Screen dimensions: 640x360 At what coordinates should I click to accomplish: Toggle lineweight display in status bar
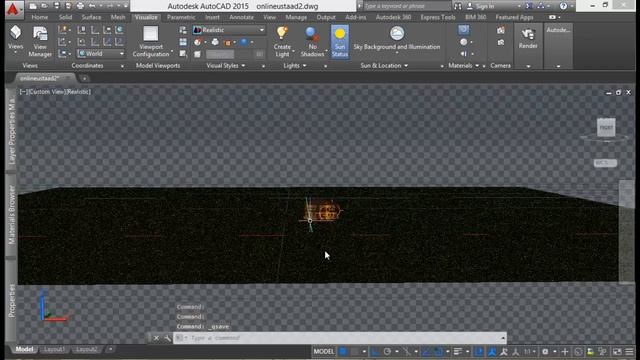click(x=458, y=351)
